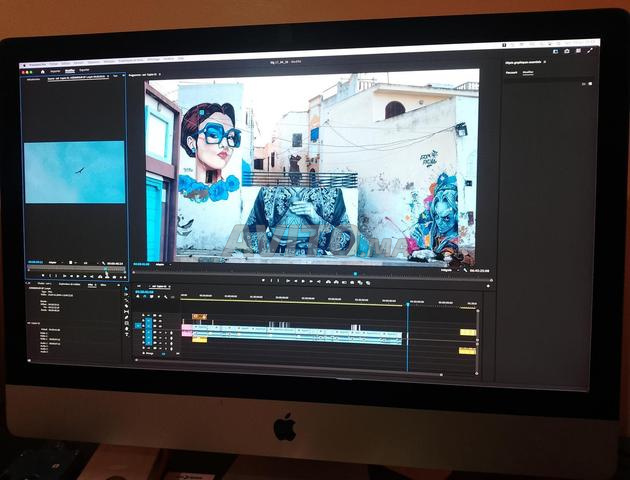Select the Razor tool
Image resolution: width=630 pixels, height=480 pixels.
(x=126, y=306)
